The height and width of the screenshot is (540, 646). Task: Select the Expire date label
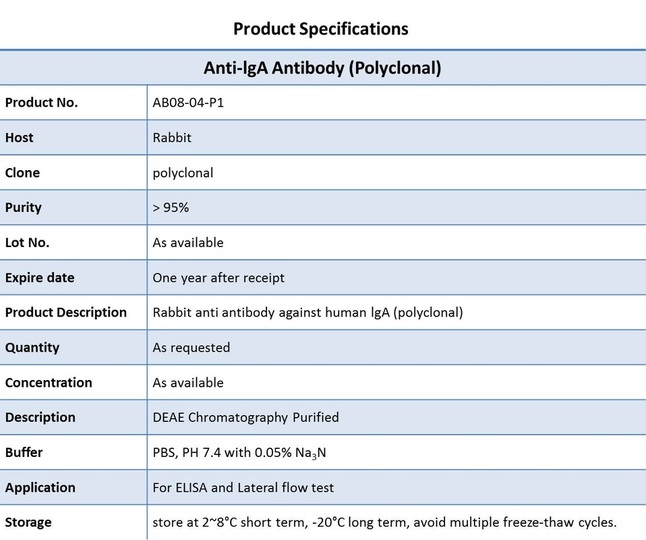(40, 278)
